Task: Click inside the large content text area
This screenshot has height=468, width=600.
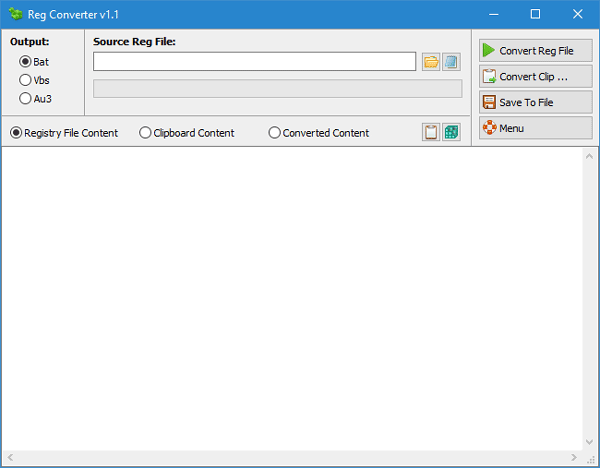Action: 292,298
